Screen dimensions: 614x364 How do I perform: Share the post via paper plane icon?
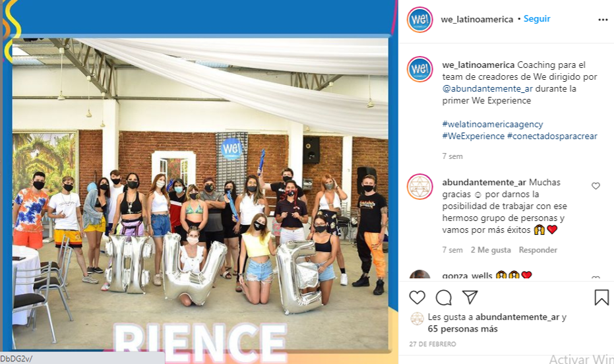(470, 297)
